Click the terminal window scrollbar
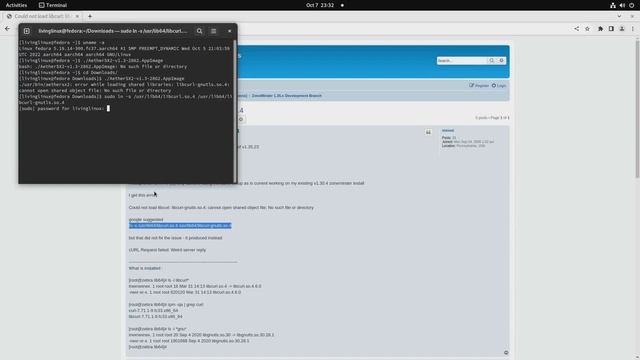640x360 pixels. [235, 111]
